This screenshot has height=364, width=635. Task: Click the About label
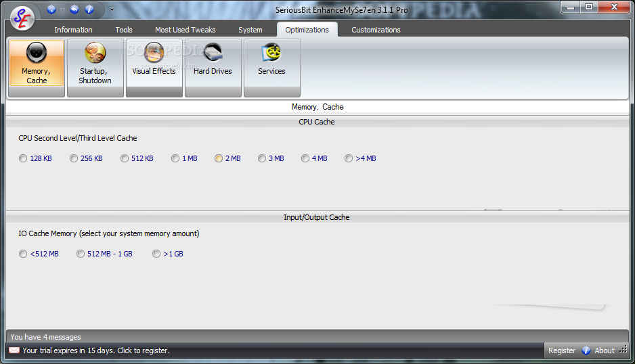(x=605, y=350)
